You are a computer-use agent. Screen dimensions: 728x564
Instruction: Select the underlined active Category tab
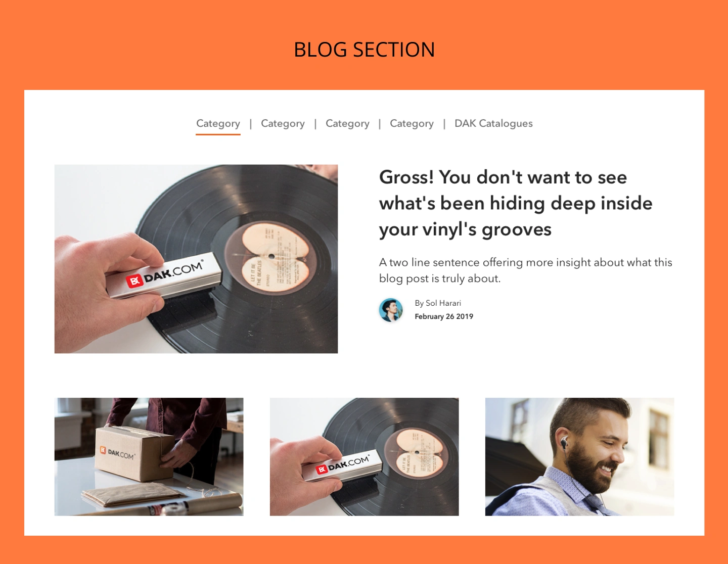218,123
